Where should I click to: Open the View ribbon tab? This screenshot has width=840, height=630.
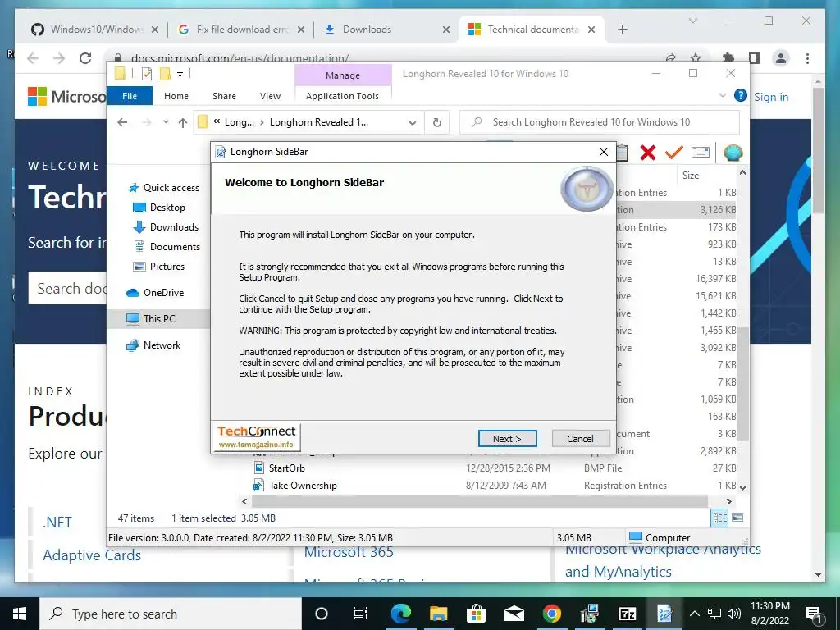click(x=270, y=96)
